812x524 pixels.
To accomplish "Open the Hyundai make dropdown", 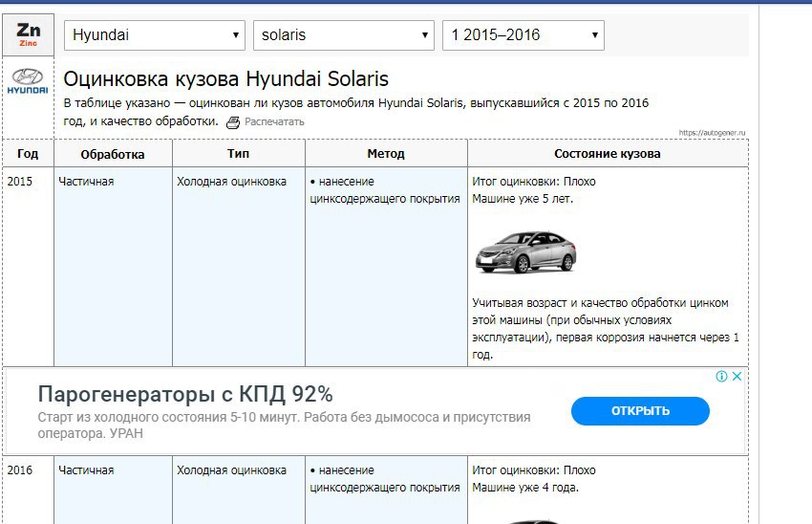I will (x=155, y=35).
